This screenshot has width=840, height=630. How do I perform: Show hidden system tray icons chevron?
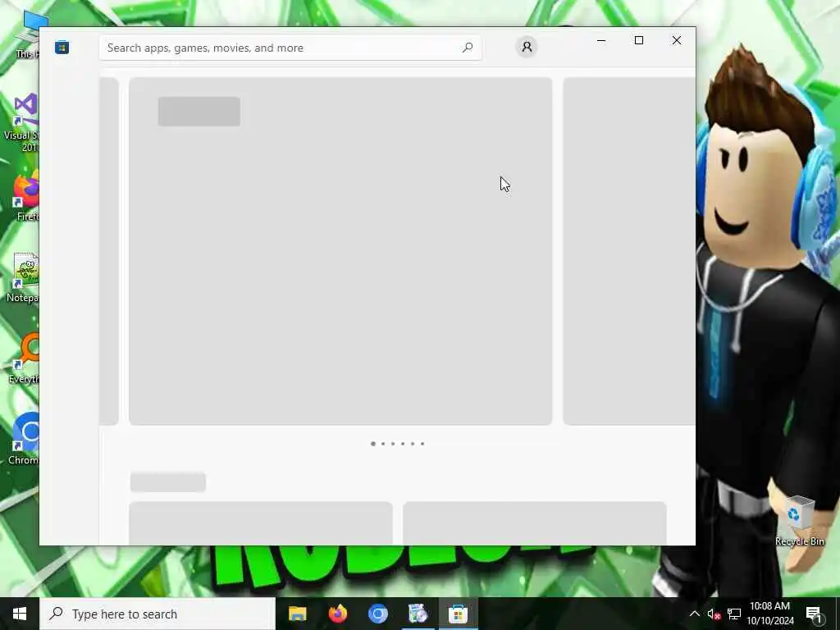click(x=694, y=614)
